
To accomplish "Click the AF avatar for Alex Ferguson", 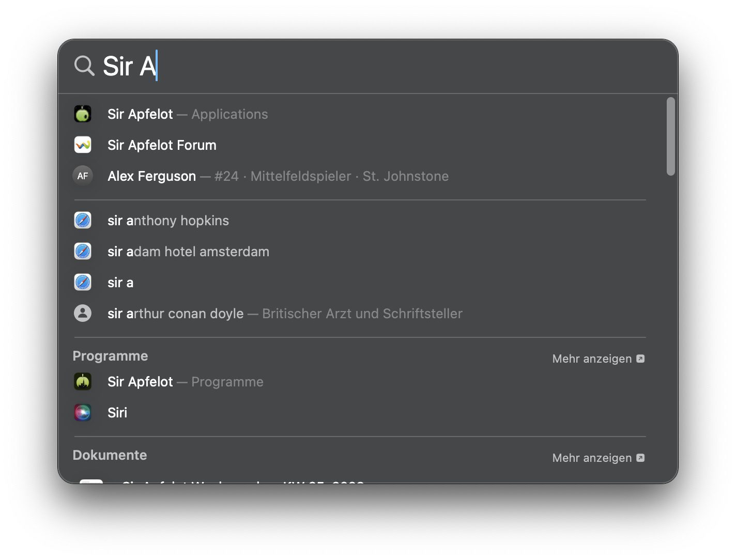I will coord(83,176).
